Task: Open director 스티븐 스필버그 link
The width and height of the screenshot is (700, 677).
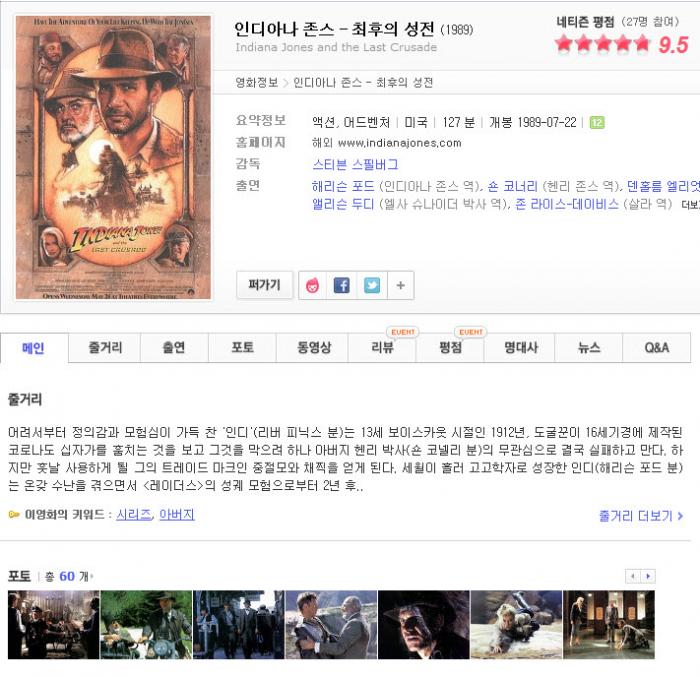Action: click(355, 164)
